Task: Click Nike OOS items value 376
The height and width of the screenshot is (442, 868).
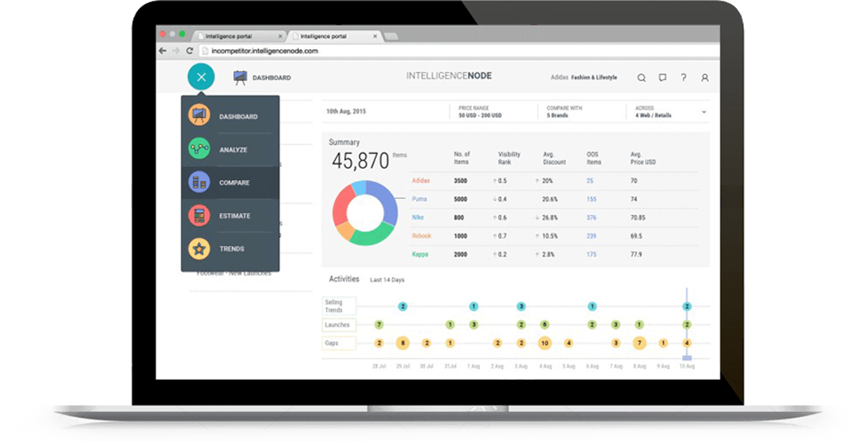Action: 591,218
